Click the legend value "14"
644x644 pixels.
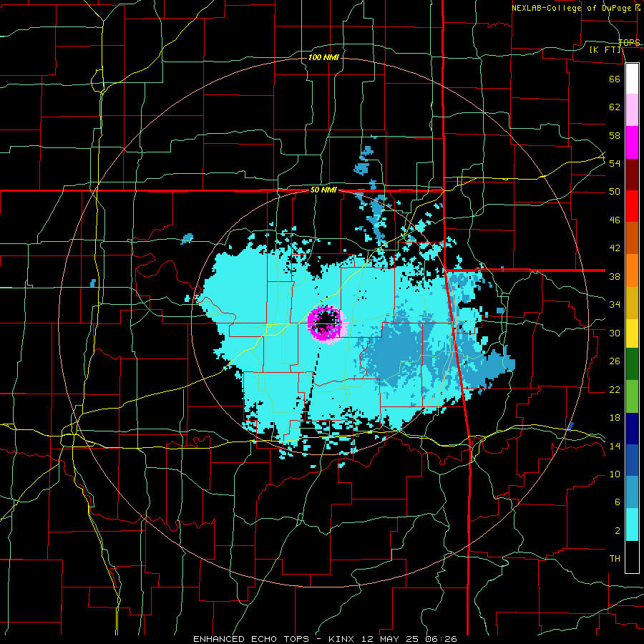615,446
